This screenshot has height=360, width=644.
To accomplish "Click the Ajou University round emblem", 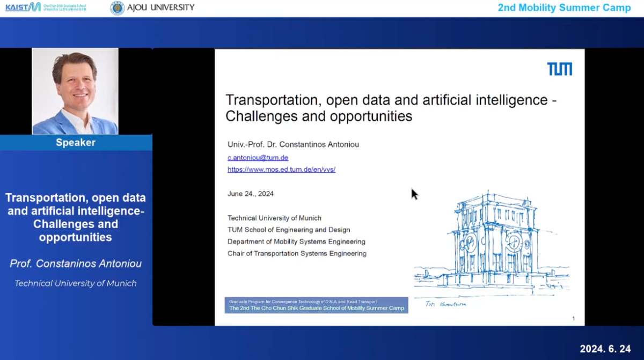I will pos(117,8).
